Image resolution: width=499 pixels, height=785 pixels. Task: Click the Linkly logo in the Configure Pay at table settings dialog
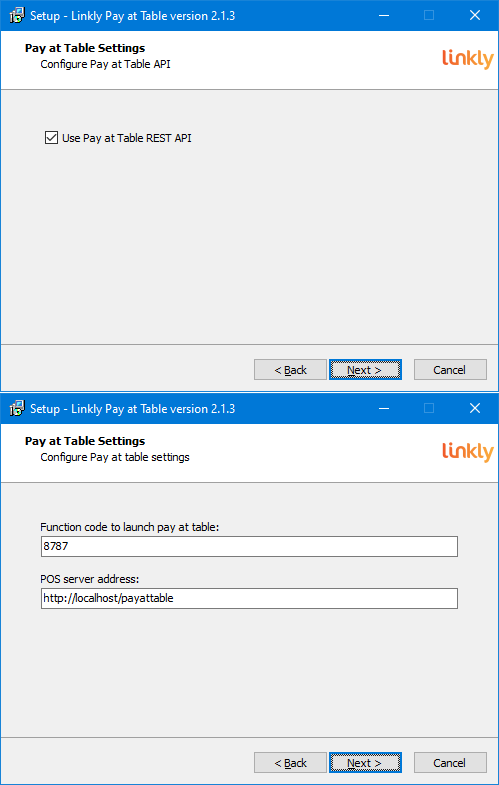[468, 451]
